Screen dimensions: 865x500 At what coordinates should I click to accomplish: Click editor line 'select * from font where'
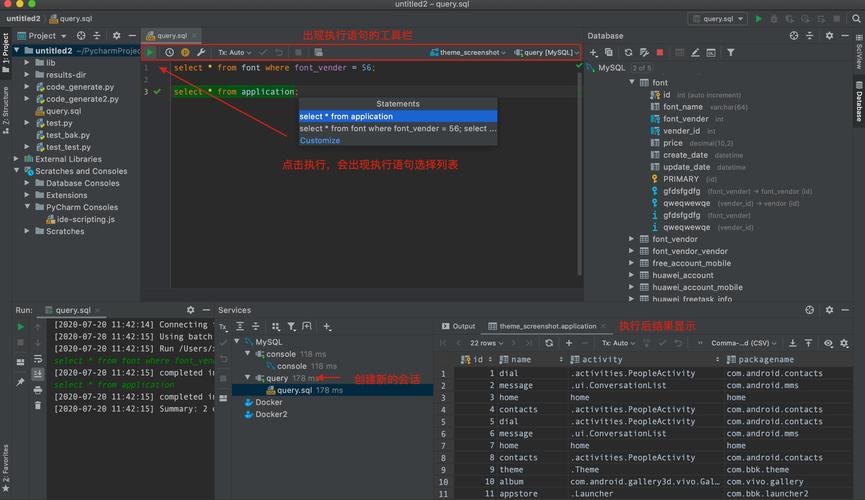(274, 67)
